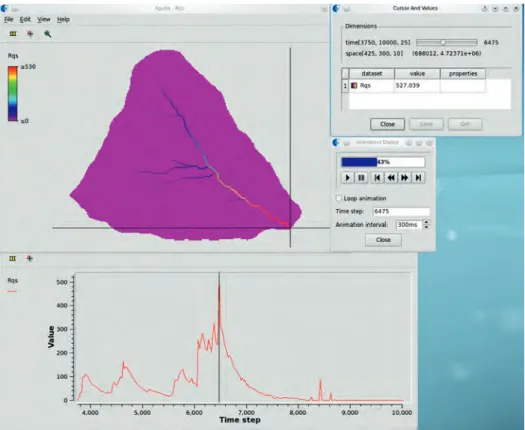Open the Edit menu
525x430 pixels.
click(25, 19)
